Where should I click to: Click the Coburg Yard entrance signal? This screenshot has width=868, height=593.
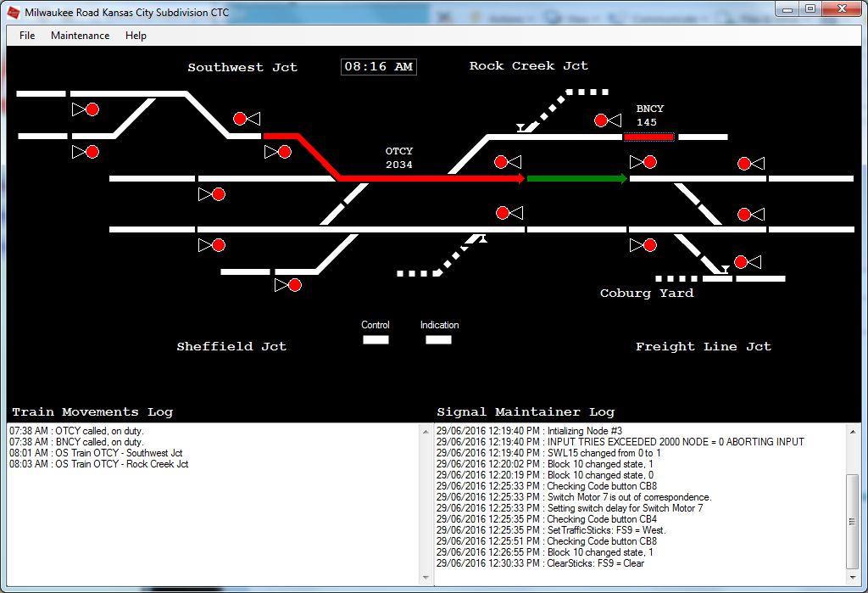(x=748, y=262)
